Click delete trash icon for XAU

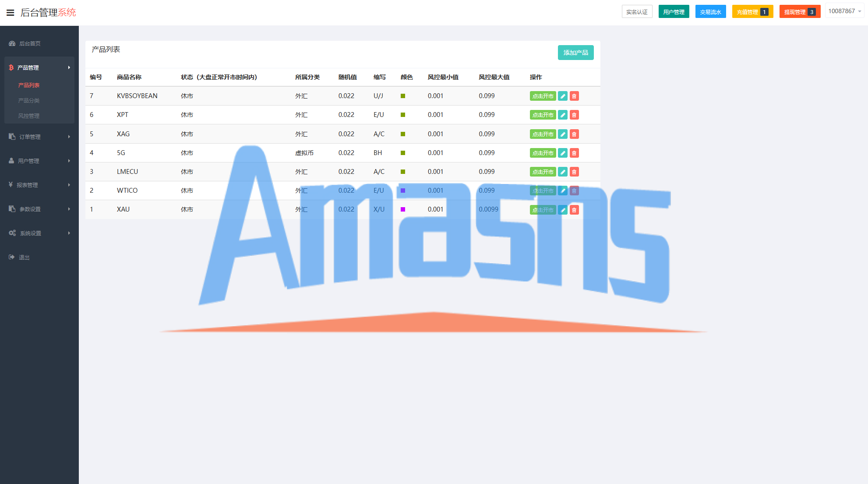point(574,210)
